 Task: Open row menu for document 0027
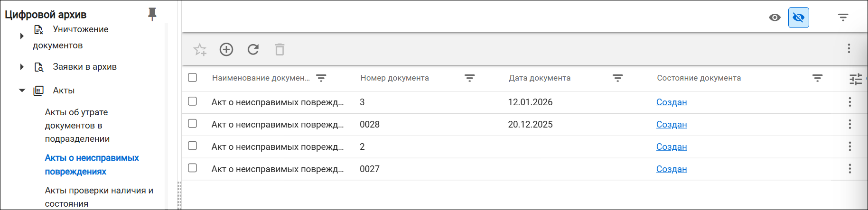(849, 169)
